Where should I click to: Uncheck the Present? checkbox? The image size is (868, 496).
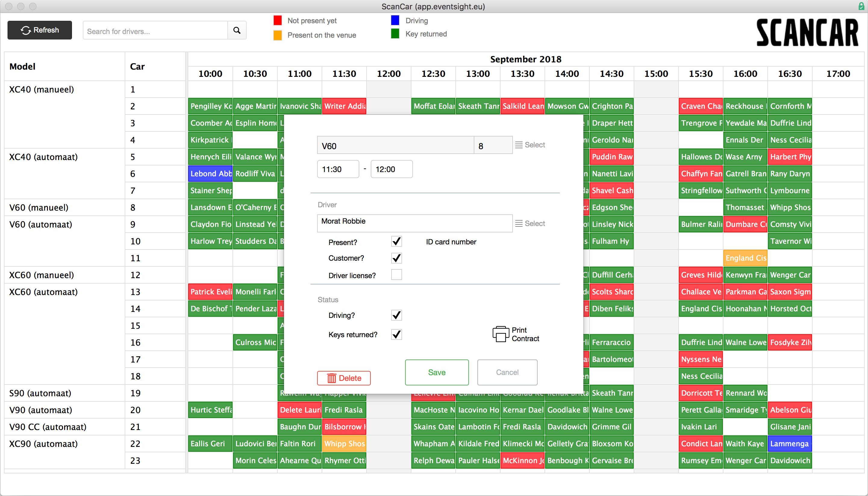[396, 242]
